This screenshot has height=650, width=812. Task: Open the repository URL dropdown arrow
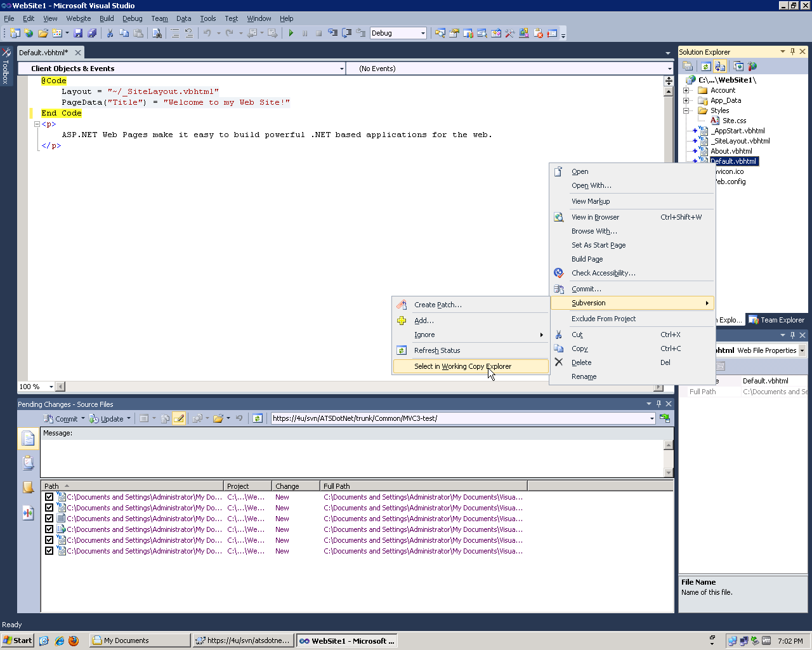pos(652,418)
